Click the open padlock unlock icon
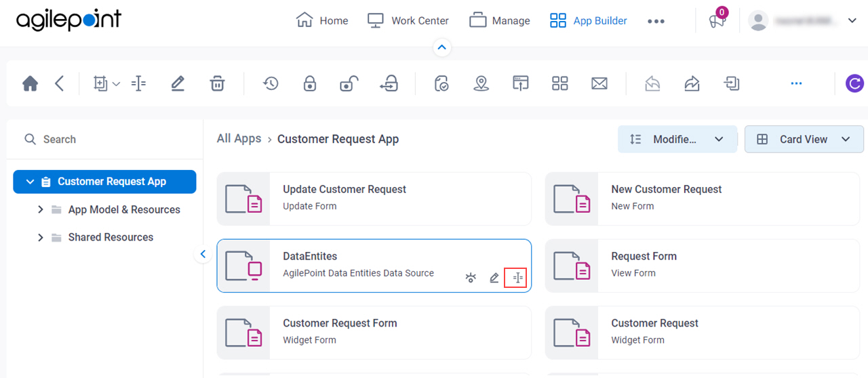This screenshot has height=378, width=868. click(x=349, y=83)
